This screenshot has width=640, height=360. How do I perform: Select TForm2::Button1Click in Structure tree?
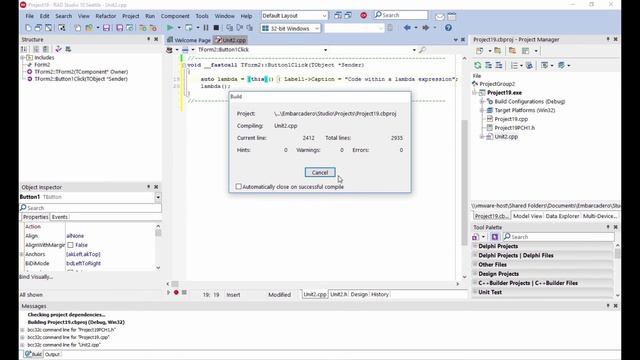point(81,79)
